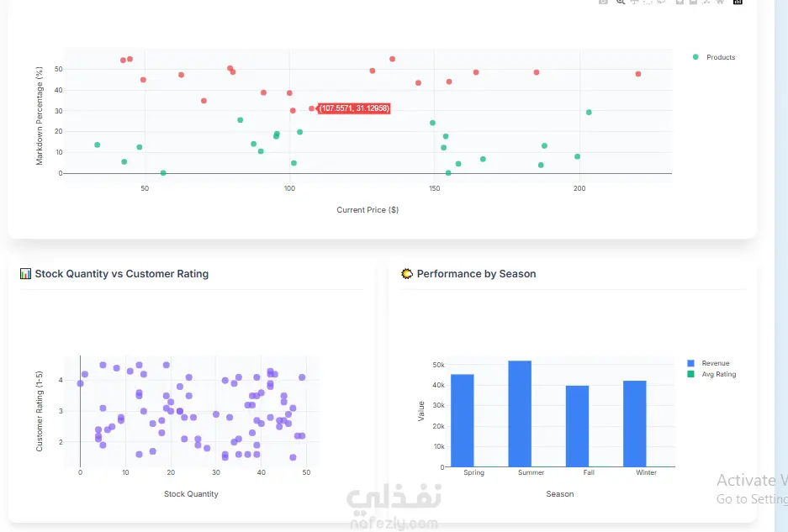Click the 'Winter' tick label
This screenshot has height=532, width=788.
pyautogui.click(x=646, y=472)
